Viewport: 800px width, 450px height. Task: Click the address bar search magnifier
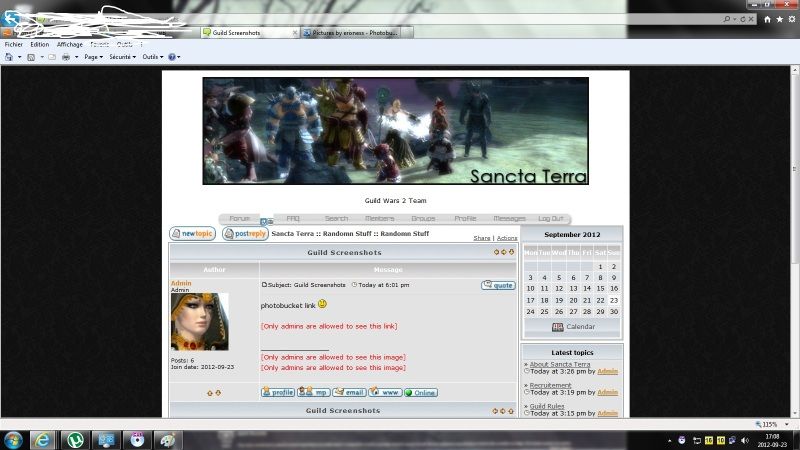[x=727, y=19]
